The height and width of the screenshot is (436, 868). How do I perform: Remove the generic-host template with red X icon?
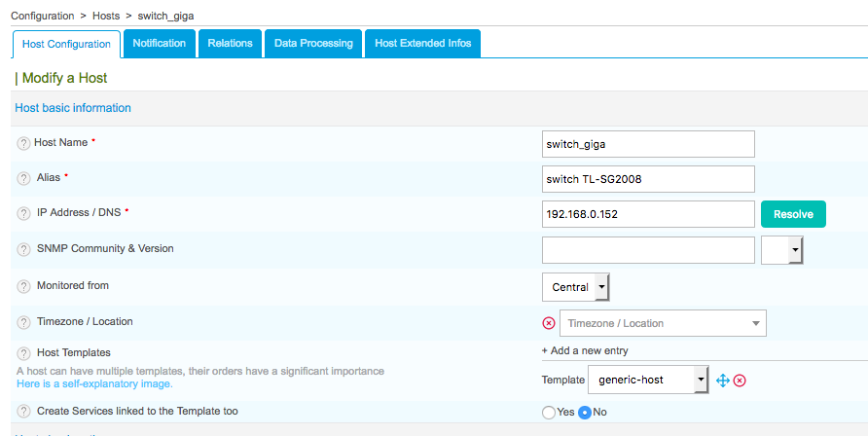[740, 381]
